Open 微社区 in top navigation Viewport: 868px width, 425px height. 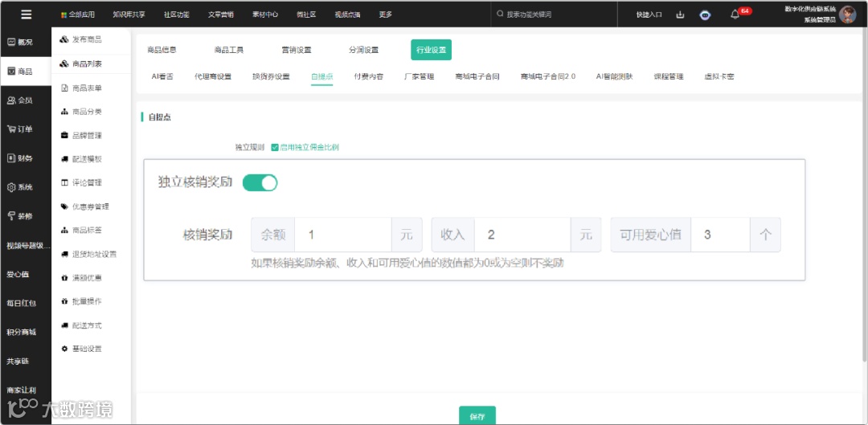point(306,15)
